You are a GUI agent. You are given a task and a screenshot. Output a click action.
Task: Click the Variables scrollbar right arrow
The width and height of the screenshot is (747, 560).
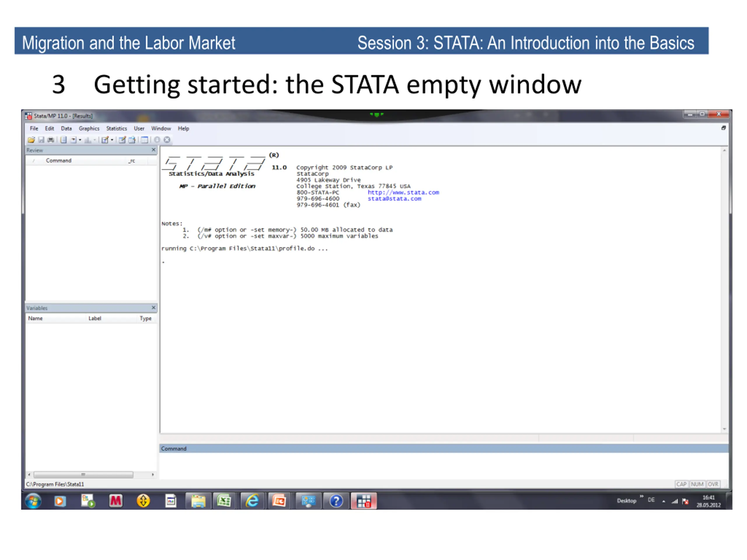tap(153, 475)
